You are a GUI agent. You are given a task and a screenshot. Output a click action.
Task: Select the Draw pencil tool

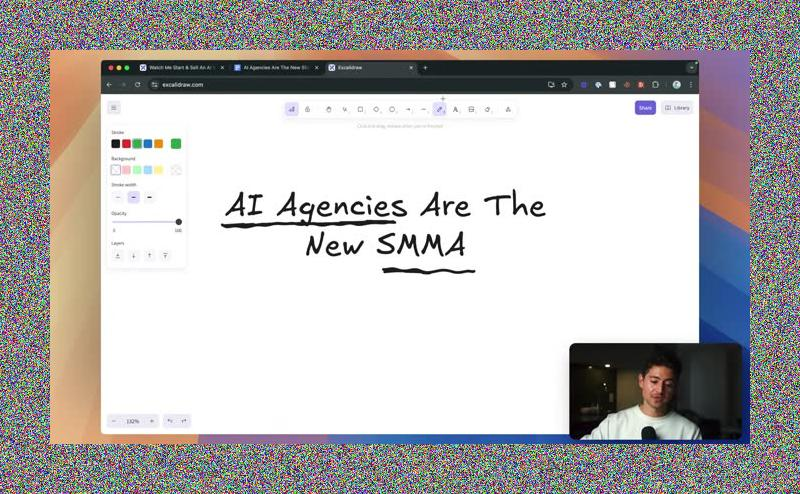point(439,109)
